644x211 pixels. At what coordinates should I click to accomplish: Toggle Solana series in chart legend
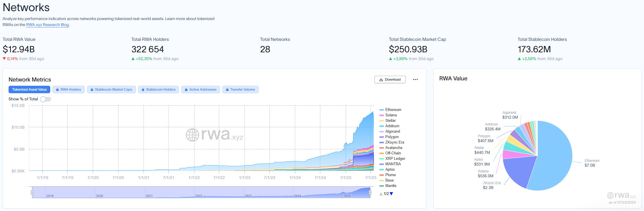[388, 115]
